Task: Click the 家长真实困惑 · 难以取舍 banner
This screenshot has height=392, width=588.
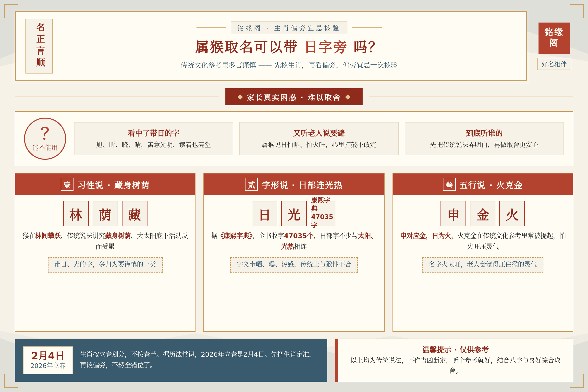Action: tap(294, 97)
